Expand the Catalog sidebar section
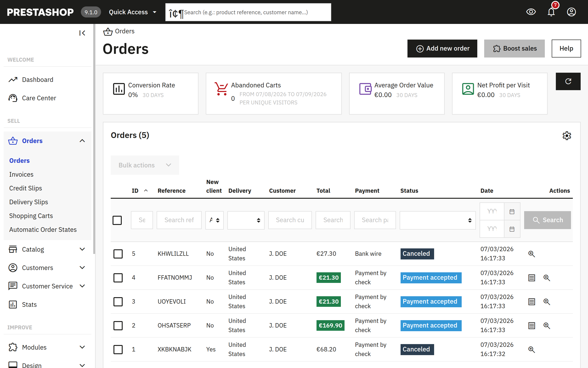Viewport: 588px width, 368px height. pyautogui.click(x=82, y=249)
